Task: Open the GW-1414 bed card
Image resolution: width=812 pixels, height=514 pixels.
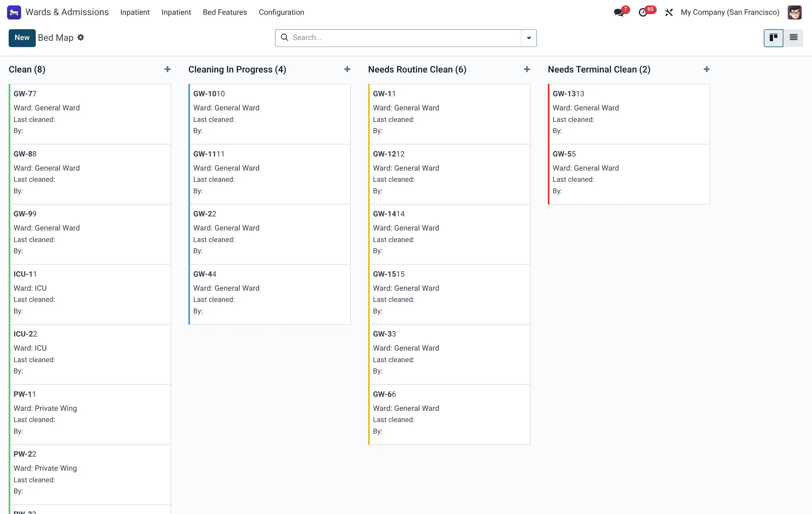Action: (449, 234)
